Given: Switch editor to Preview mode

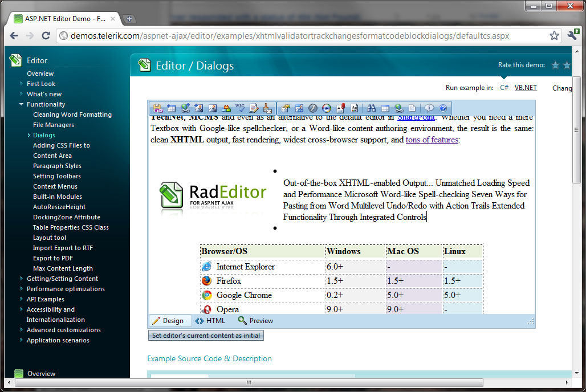Looking at the screenshot, I should [255, 321].
